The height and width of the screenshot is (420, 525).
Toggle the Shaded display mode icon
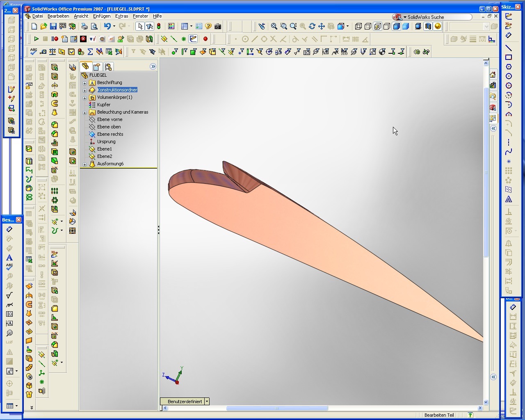coord(406,26)
